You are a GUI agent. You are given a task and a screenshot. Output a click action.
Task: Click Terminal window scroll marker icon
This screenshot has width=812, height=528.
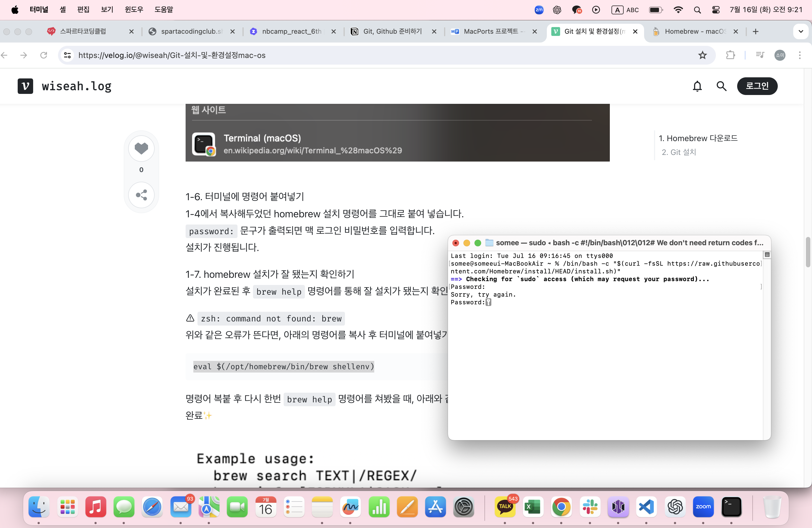pyautogui.click(x=767, y=255)
